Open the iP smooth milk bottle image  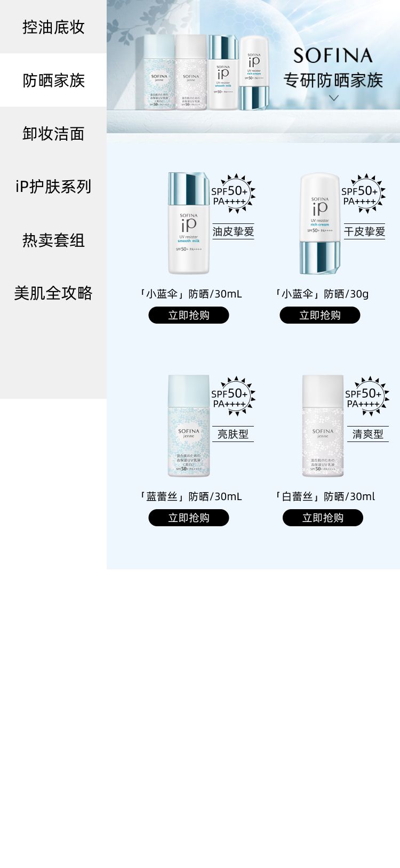point(189,223)
